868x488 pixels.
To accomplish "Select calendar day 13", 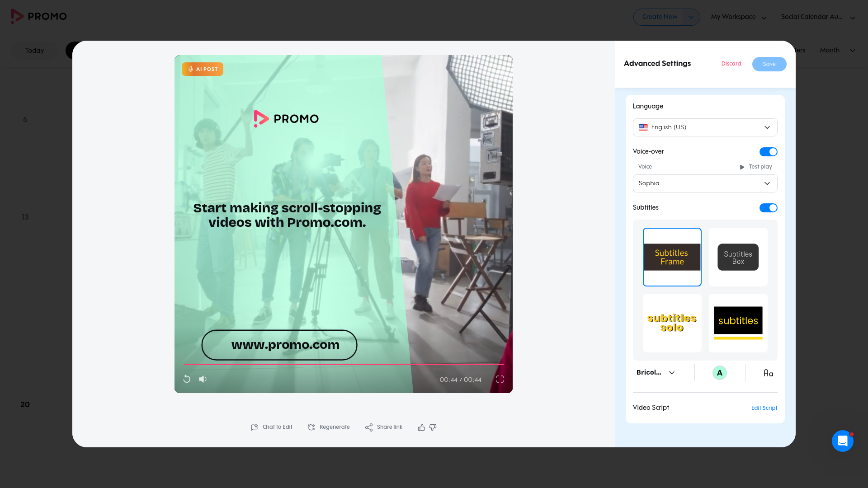I will point(25,217).
